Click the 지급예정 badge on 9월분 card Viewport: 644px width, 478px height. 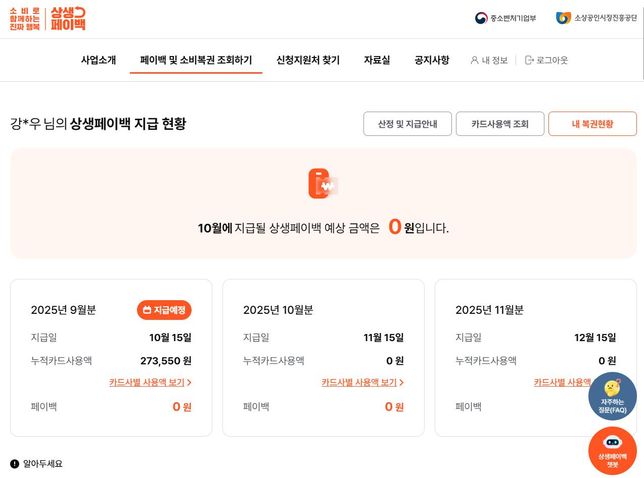click(x=164, y=310)
